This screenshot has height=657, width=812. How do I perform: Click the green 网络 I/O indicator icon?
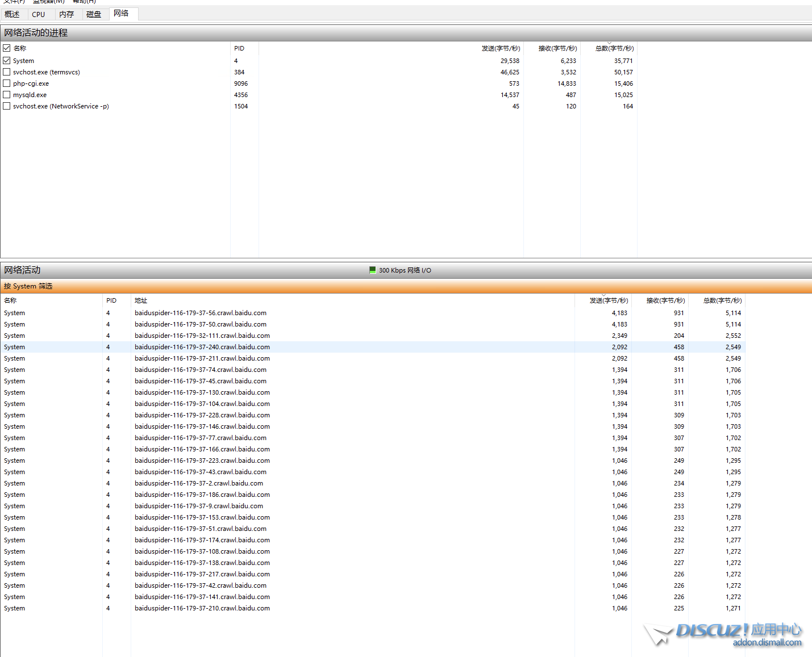point(373,270)
